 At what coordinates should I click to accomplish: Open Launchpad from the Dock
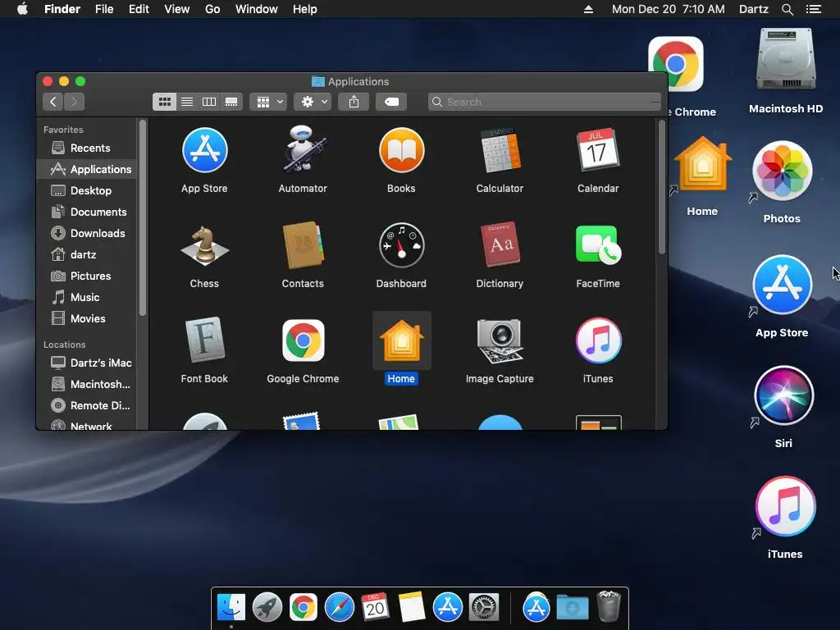click(267, 608)
